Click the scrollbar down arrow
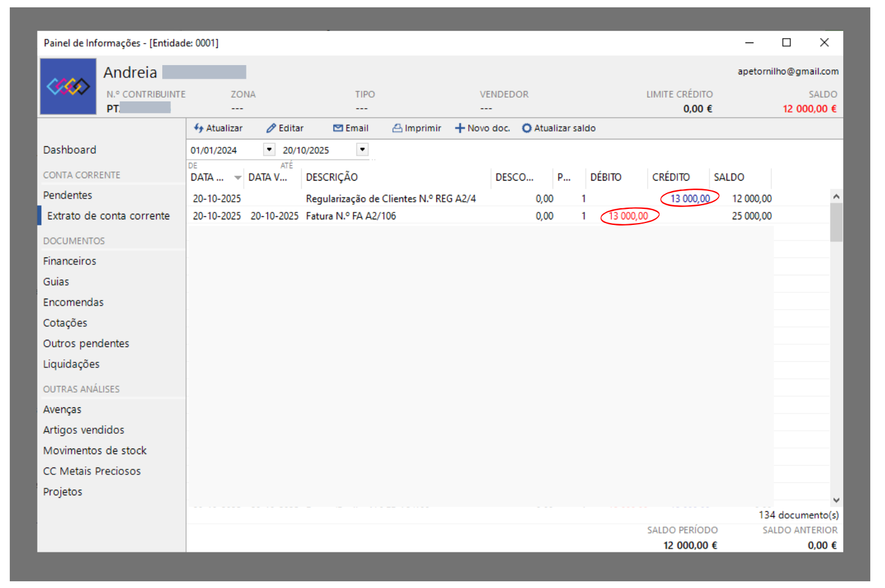This screenshot has width=885, height=588. click(836, 501)
